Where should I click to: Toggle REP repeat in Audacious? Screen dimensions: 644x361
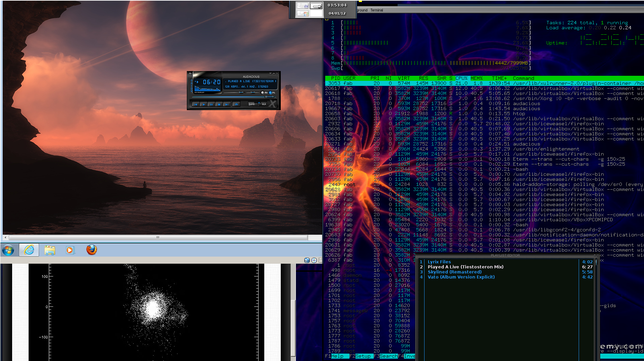(x=262, y=104)
